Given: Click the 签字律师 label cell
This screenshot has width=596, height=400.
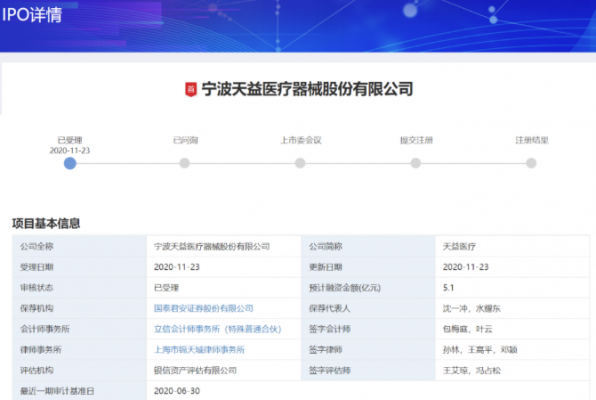Looking at the screenshot, I should point(368,349).
